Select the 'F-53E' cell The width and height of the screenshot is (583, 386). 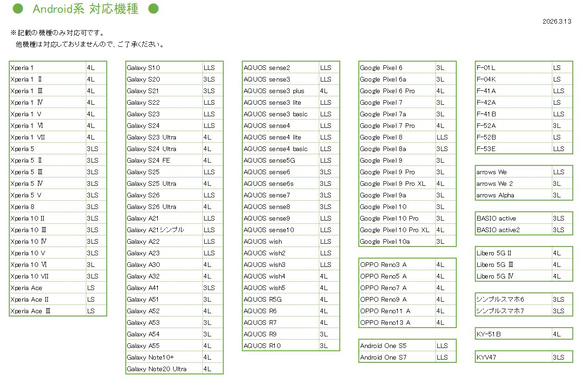point(513,149)
